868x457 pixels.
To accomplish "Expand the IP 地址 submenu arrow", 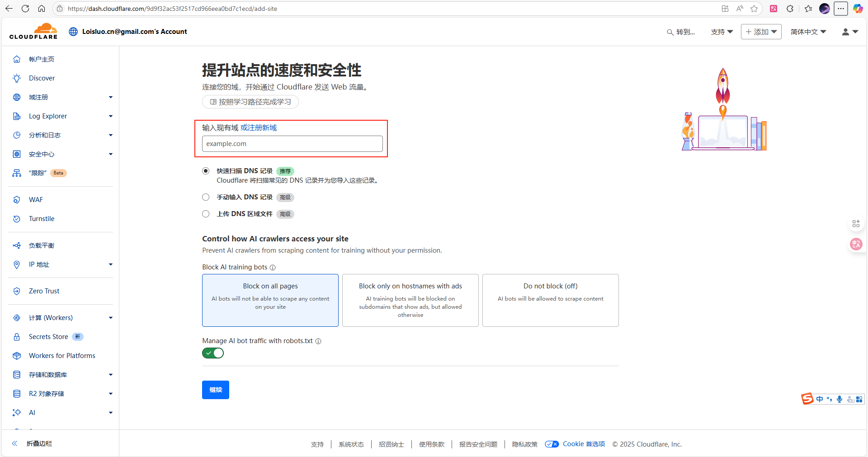I will tap(111, 264).
